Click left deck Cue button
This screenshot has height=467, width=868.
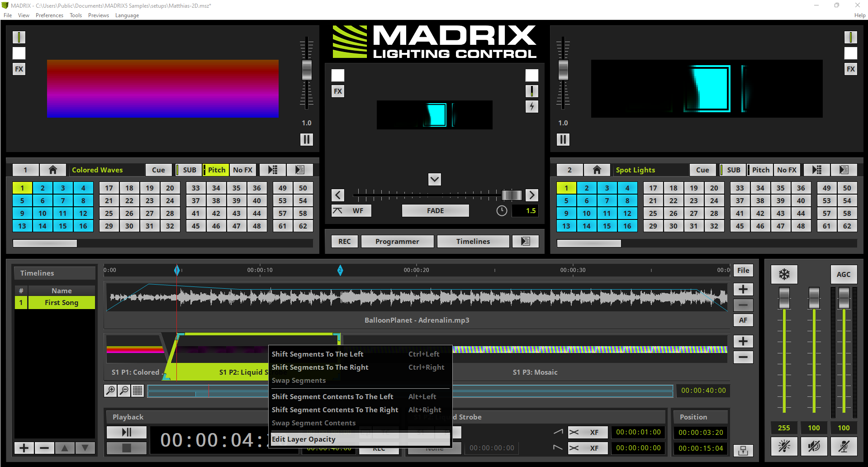point(159,170)
